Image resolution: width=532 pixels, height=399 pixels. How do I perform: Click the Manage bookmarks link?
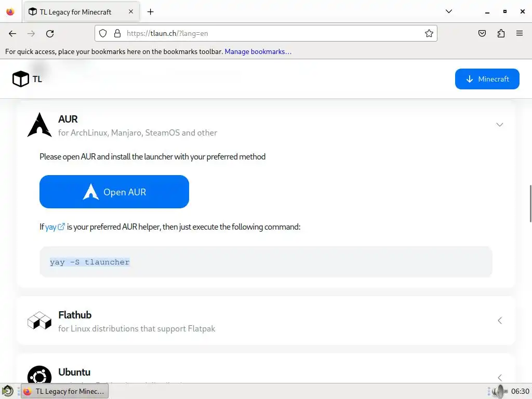(x=258, y=51)
